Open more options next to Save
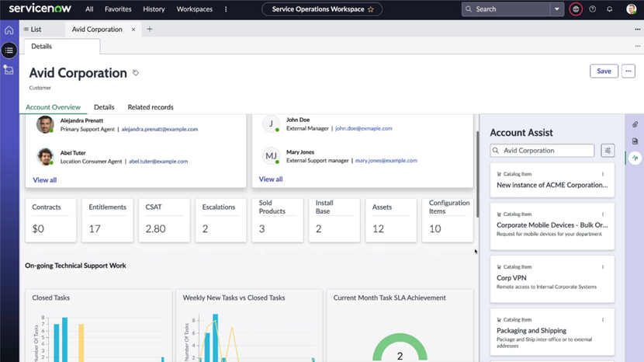 (628, 71)
